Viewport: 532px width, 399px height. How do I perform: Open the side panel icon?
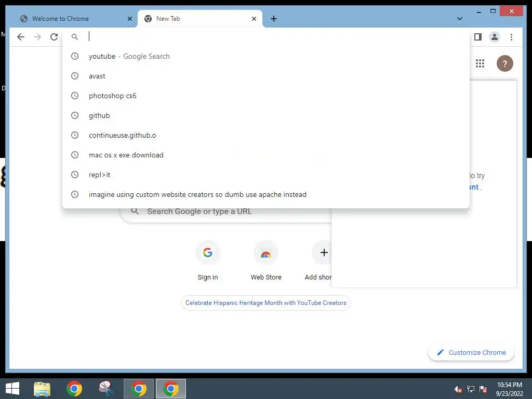coord(478,37)
